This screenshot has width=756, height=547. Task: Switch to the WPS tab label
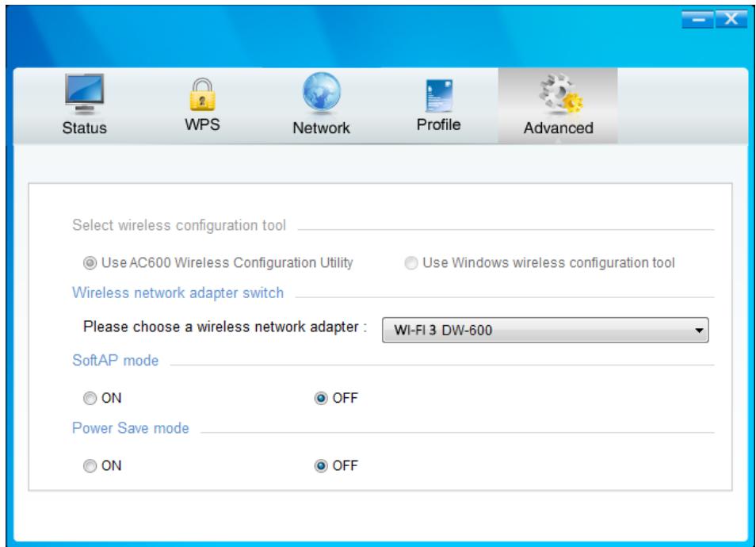202,124
